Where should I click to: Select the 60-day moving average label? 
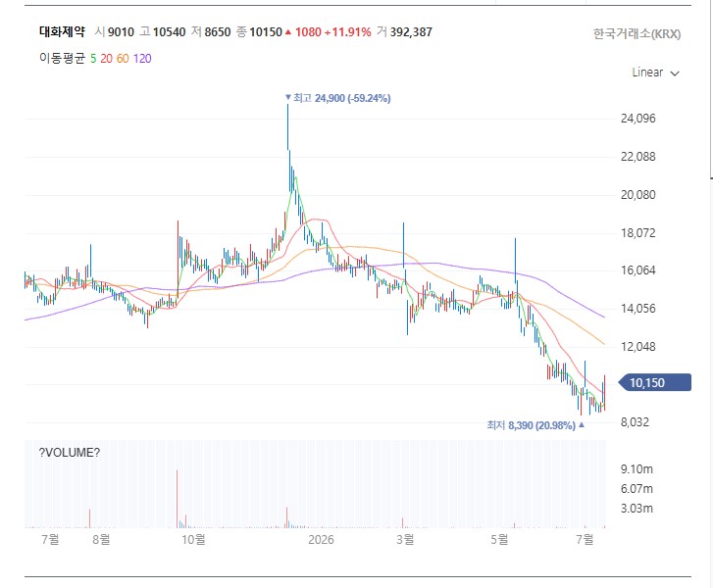coord(123,59)
